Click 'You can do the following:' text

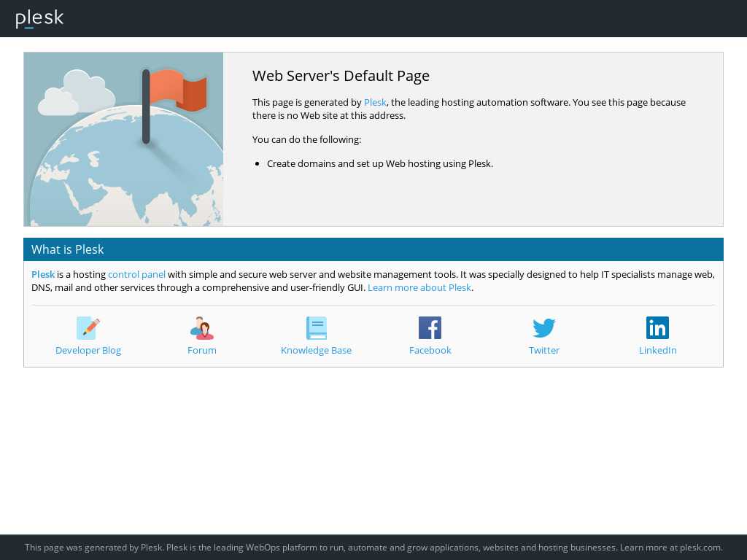pos(307,139)
